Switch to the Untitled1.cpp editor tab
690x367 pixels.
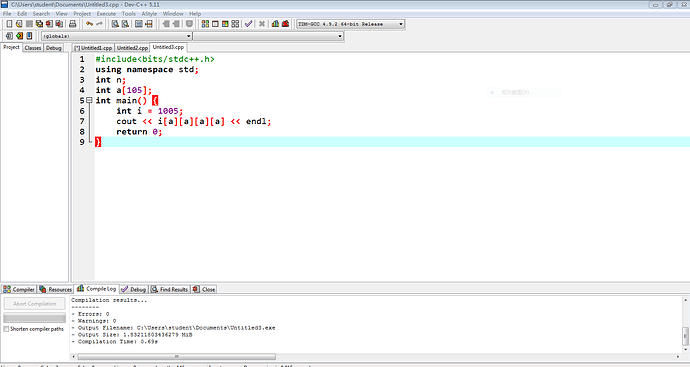(x=93, y=48)
